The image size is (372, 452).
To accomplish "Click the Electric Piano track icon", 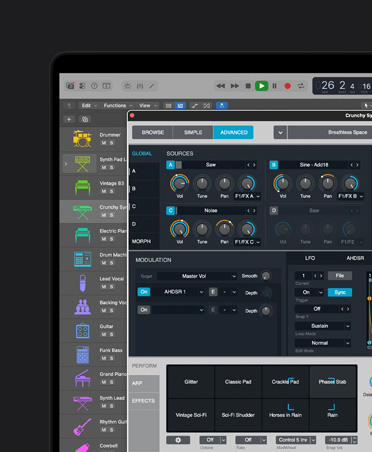I will 82,235.
